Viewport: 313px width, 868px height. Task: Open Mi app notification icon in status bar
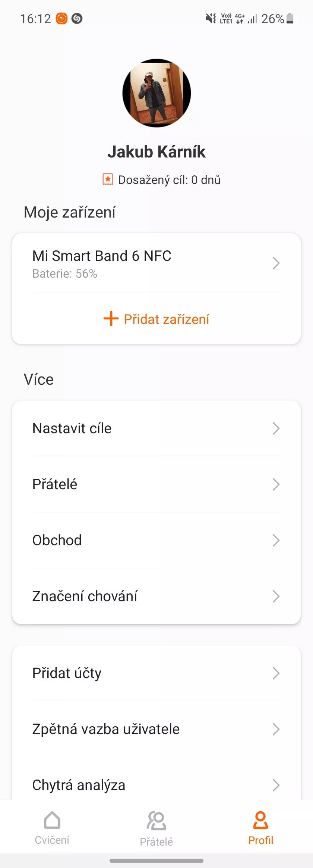tap(61, 18)
